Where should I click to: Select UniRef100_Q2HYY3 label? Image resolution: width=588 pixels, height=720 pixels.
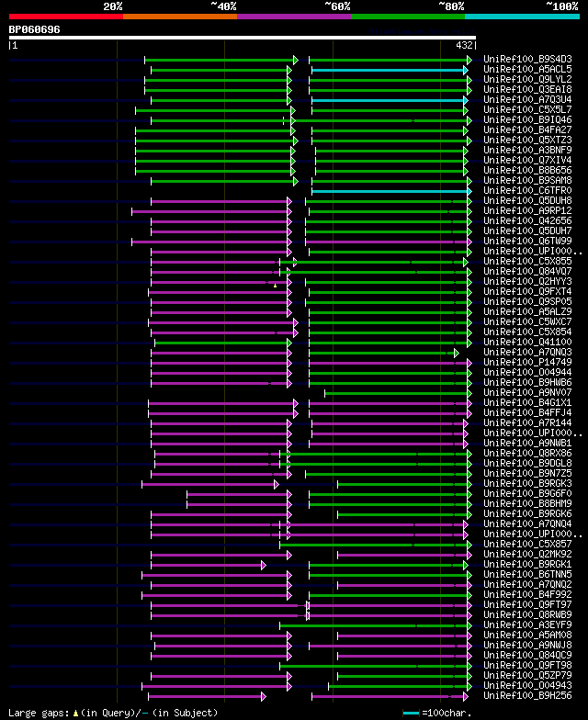pos(527,281)
